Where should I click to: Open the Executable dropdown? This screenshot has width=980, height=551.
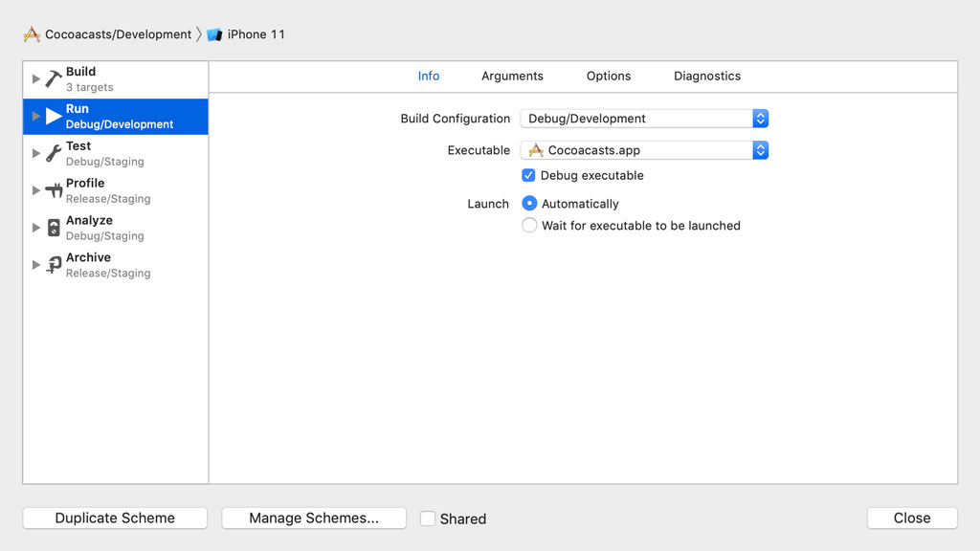(x=761, y=150)
